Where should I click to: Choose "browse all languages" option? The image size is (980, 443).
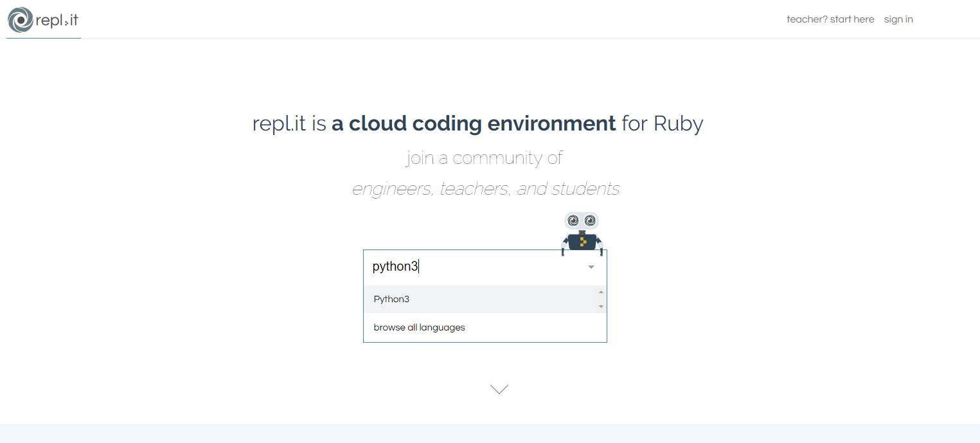click(419, 327)
